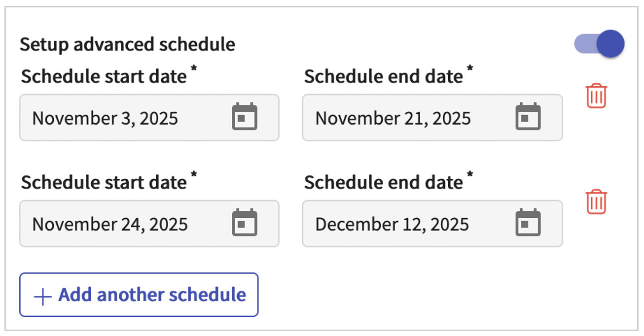
Task: Delete the November 3–21 schedule row
Action: click(x=596, y=96)
